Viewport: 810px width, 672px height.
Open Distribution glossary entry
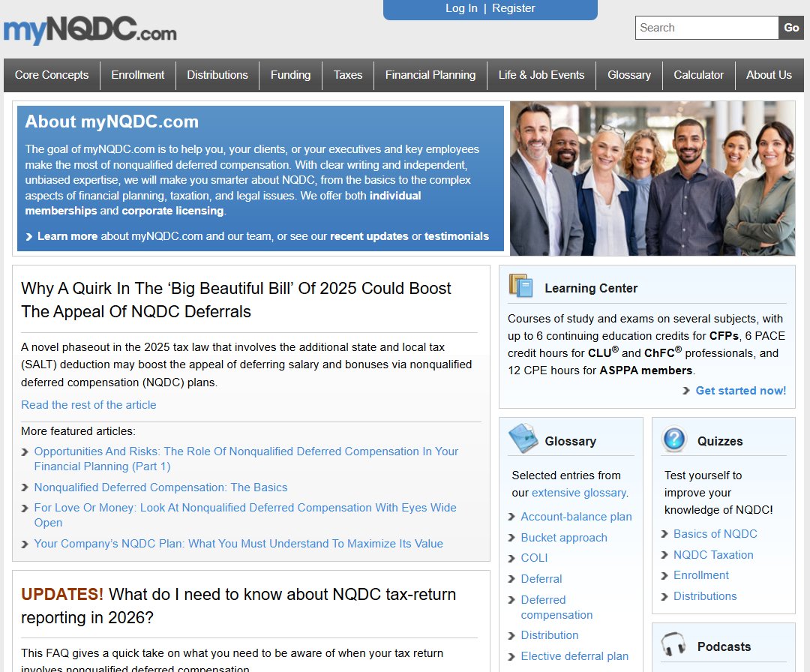(550, 635)
